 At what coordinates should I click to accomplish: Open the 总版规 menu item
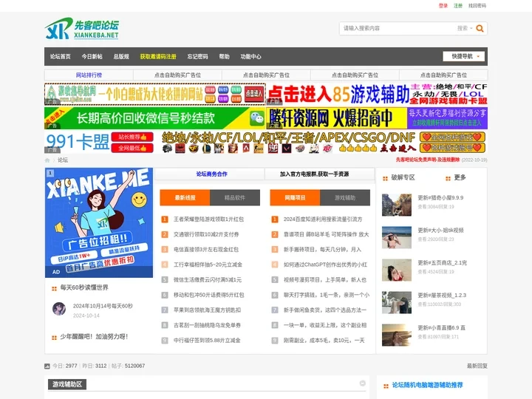pos(121,57)
